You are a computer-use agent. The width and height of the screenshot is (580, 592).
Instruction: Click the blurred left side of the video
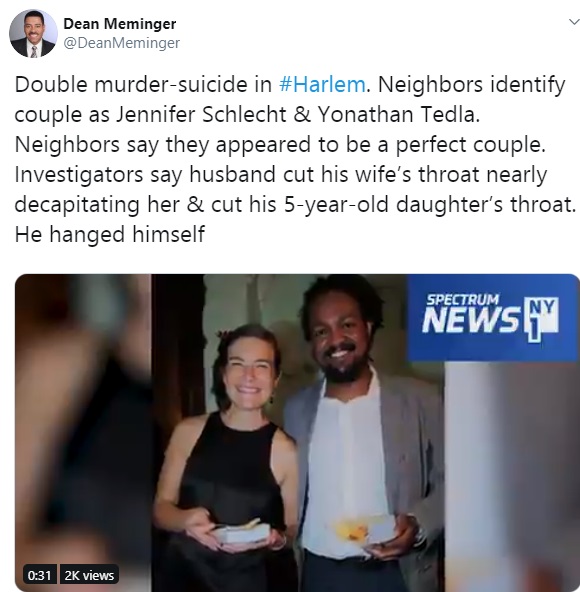coord(83,433)
